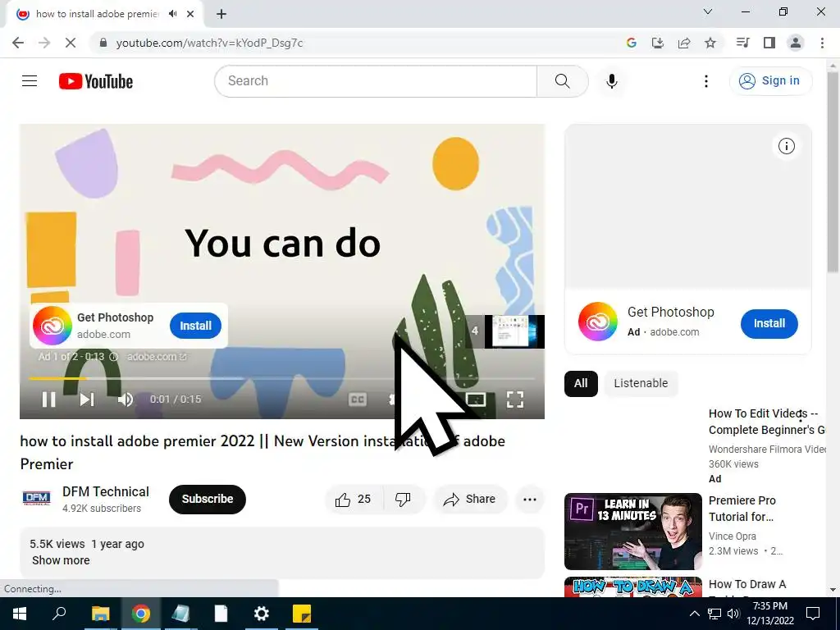The width and height of the screenshot is (840, 630).
Task: Open Windows Start menu
Action: 20,614
